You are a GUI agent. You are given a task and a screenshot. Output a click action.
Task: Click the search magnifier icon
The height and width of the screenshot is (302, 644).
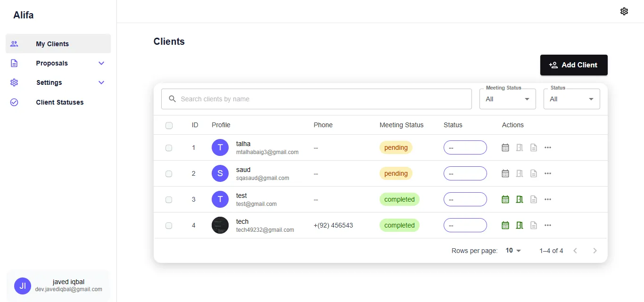(x=173, y=99)
